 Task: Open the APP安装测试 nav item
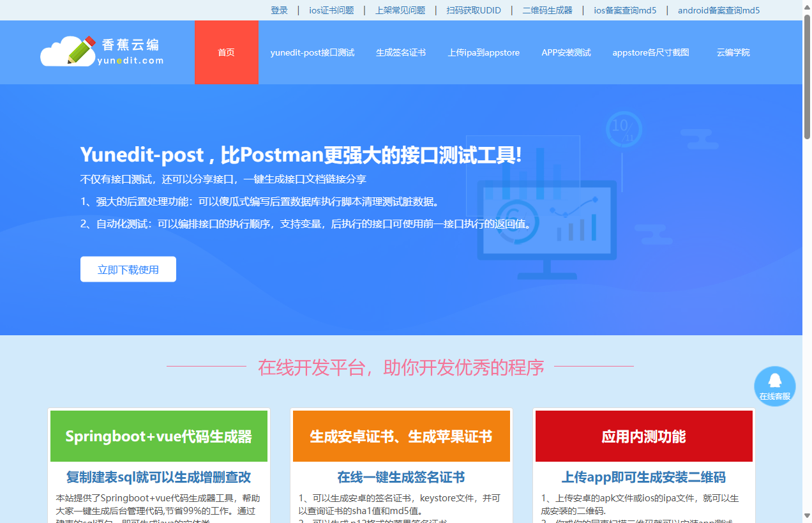[x=566, y=52]
